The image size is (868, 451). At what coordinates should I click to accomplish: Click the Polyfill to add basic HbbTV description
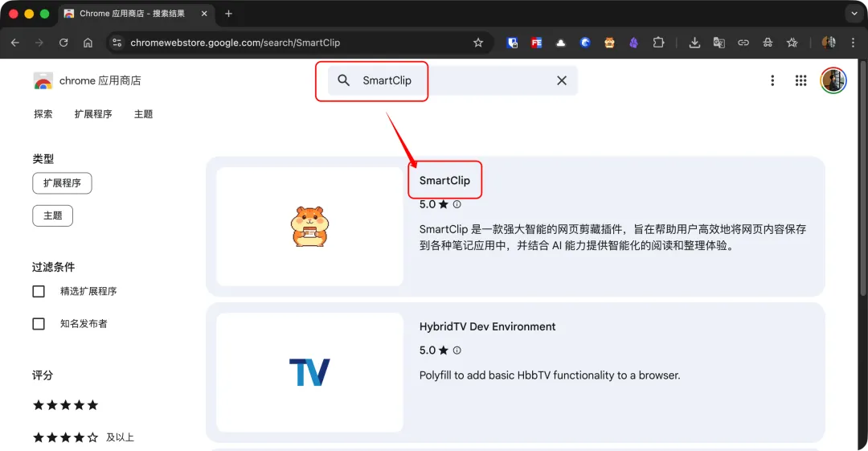(x=550, y=375)
